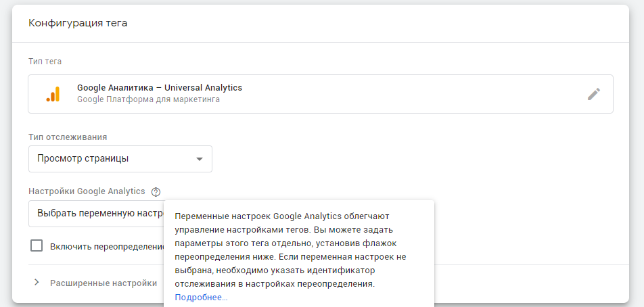Image resolution: width=644 pixels, height=307 pixels.
Task: Open the Просмотр страницы tracking type dropdown
Action: click(120, 159)
